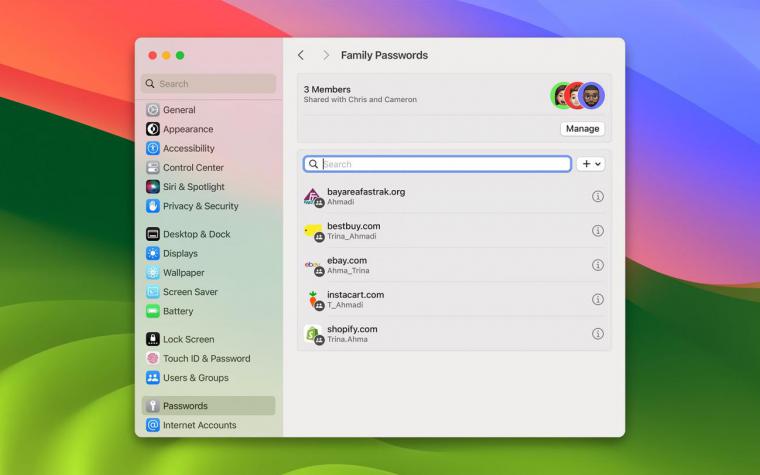The height and width of the screenshot is (475, 760).
Task: Select the Screen Saver icon
Action: 153,292
